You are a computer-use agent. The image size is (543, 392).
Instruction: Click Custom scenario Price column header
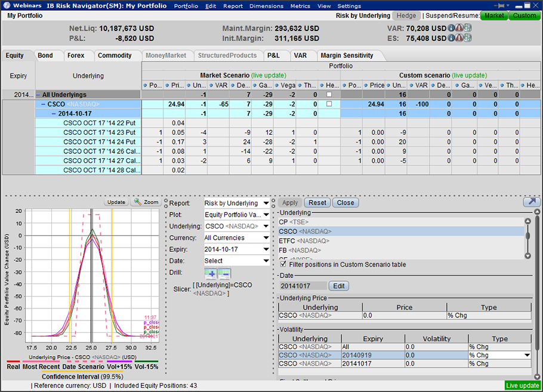click(374, 85)
